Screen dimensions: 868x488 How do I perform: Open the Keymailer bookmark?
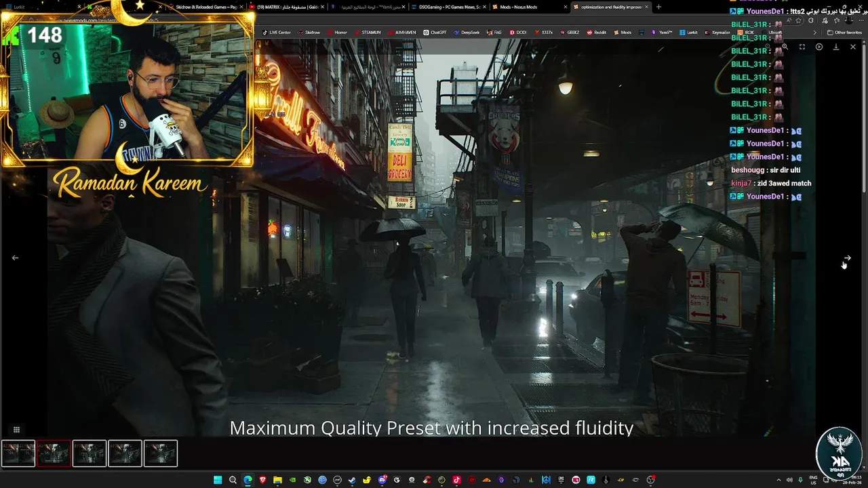(x=717, y=33)
